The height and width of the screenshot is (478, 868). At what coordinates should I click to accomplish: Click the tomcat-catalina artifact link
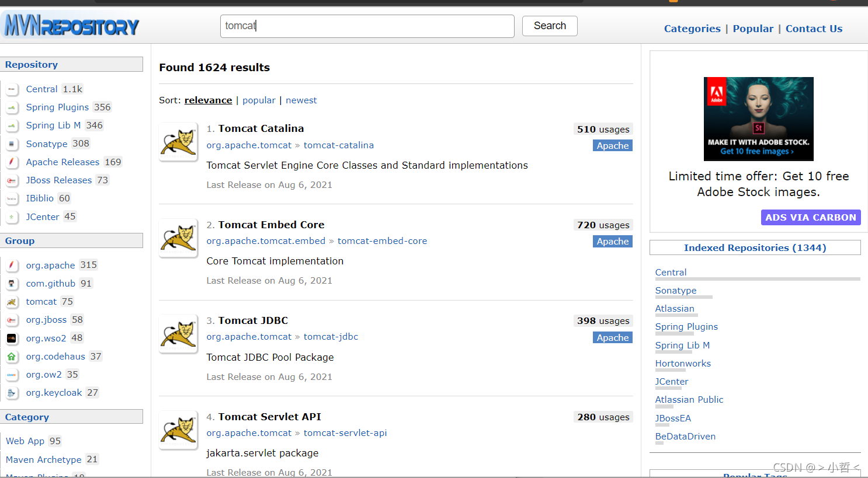[339, 145]
